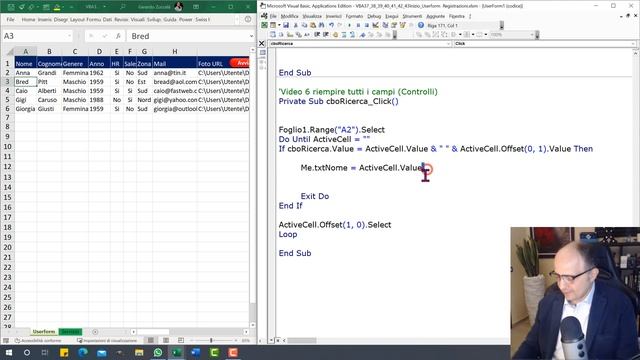Image resolution: width=640 pixels, height=360 pixels.
Task: Click the Exit Do line in code
Action: pyautogui.click(x=315, y=196)
